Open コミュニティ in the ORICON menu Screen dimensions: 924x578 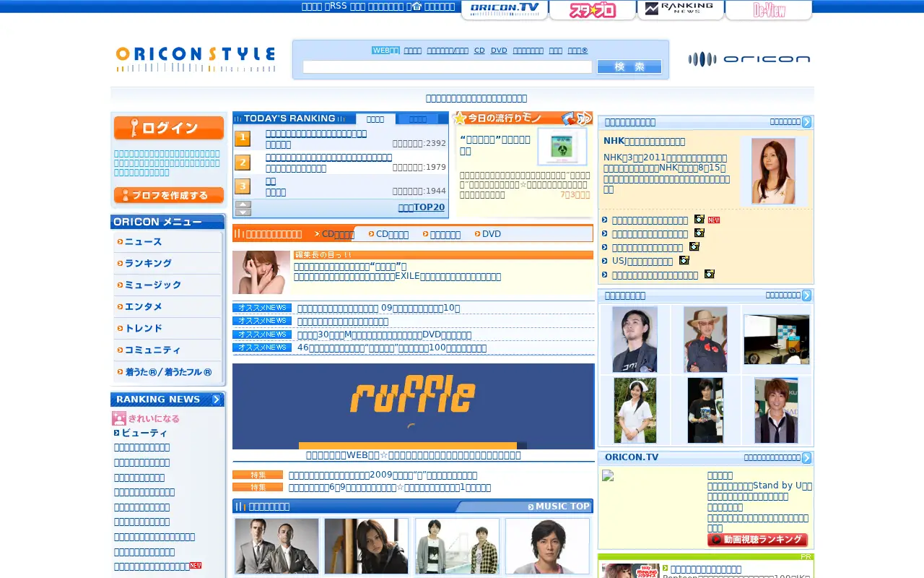167,350
